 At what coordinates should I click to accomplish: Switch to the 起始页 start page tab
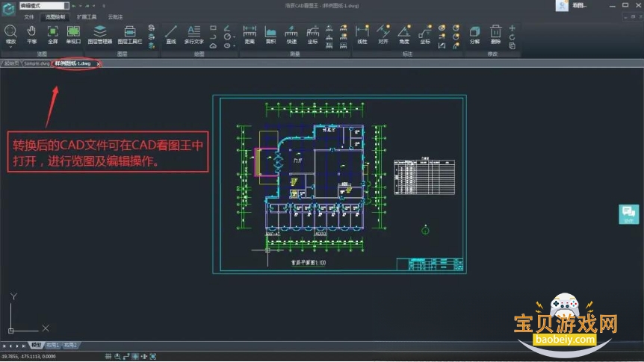11,63
